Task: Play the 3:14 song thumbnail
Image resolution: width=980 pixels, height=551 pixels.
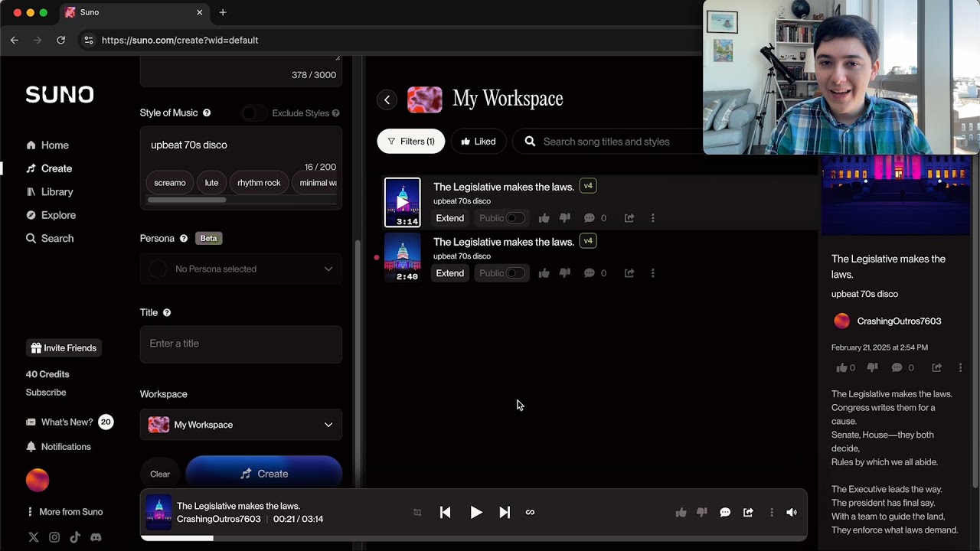Action: (402, 203)
